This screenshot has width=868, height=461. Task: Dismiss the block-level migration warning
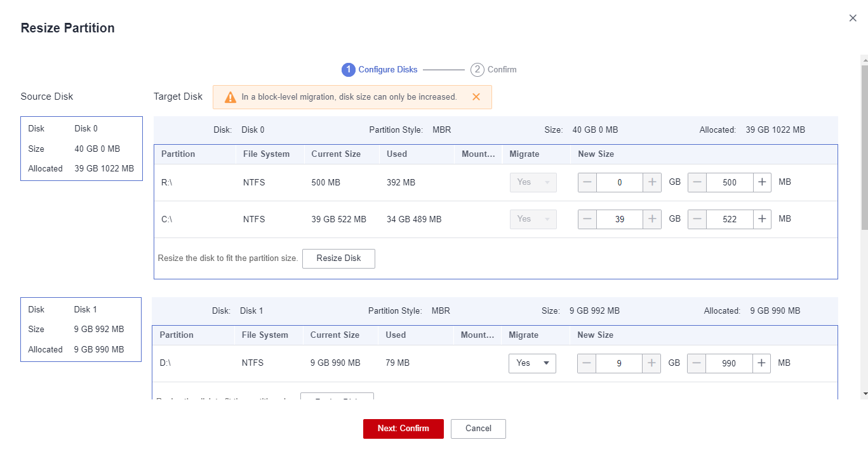(476, 97)
